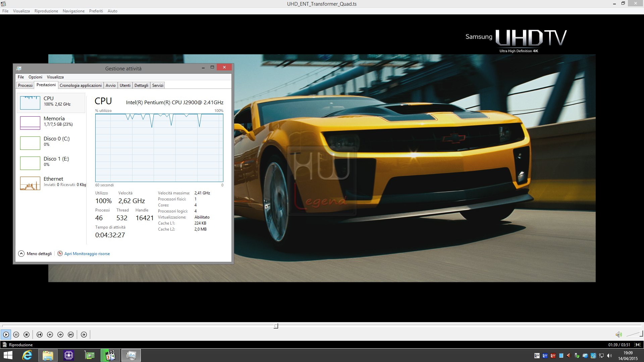This screenshot has width=644, height=362.
Task: Open the Aiuto menu
Action: pos(112,11)
